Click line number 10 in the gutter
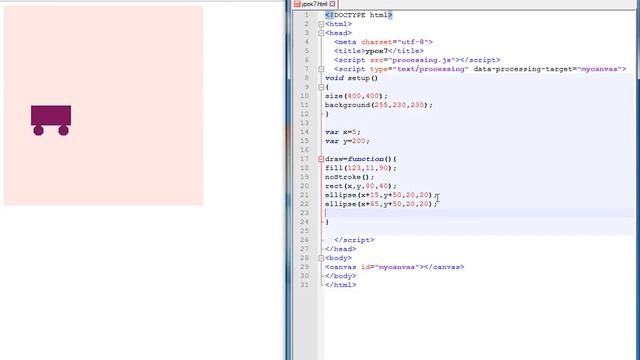640x360 pixels. coord(304,96)
